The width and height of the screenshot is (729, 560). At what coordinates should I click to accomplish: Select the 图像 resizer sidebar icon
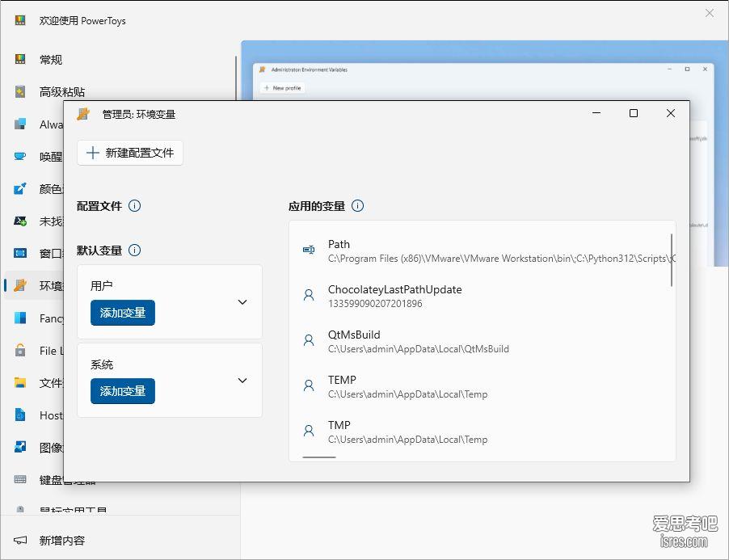point(20,447)
